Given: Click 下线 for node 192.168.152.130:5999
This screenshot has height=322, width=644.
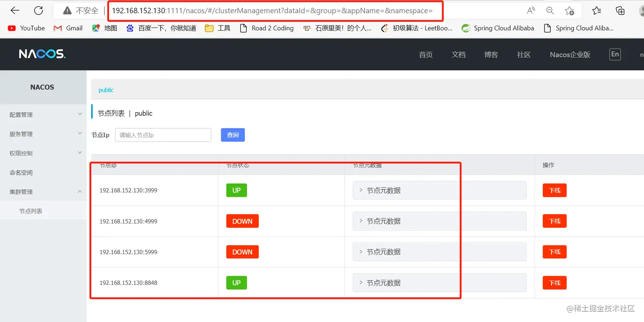Looking at the screenshot, I should point(555,252).
